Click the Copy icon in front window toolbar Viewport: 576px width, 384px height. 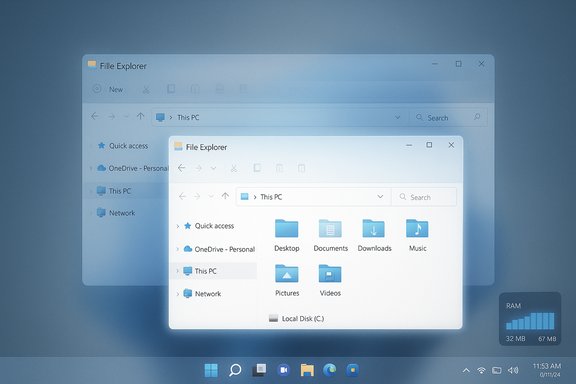pos(257,168)
